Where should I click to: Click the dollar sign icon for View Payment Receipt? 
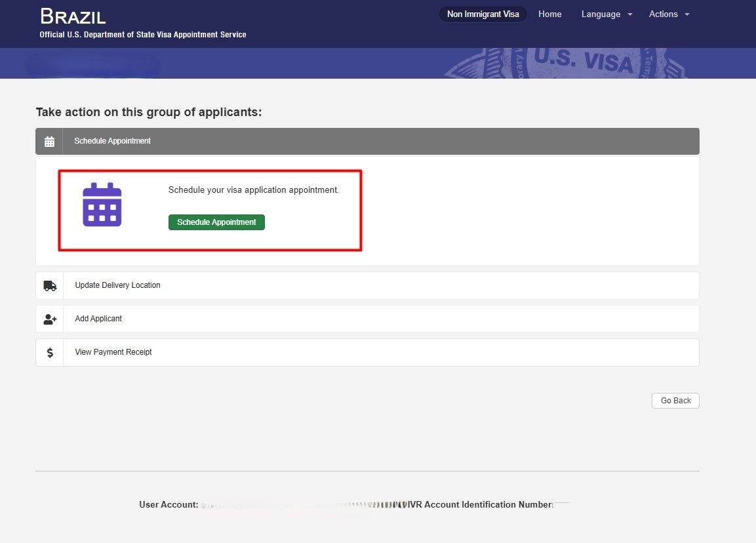point(49,352)
